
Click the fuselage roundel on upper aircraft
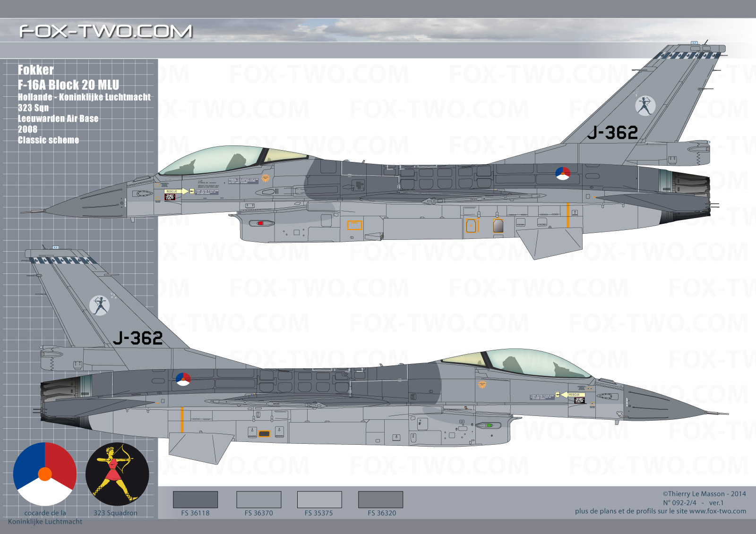tap(563, 174)
